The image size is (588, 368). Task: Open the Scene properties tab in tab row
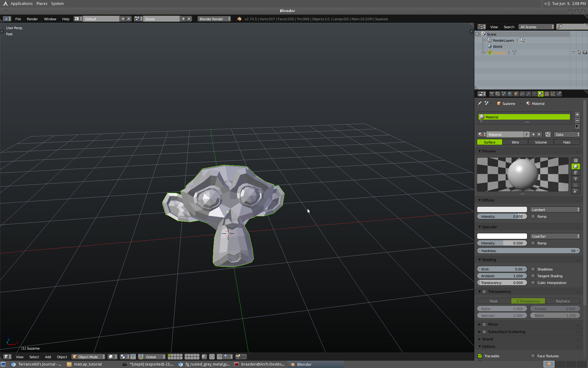504,94
